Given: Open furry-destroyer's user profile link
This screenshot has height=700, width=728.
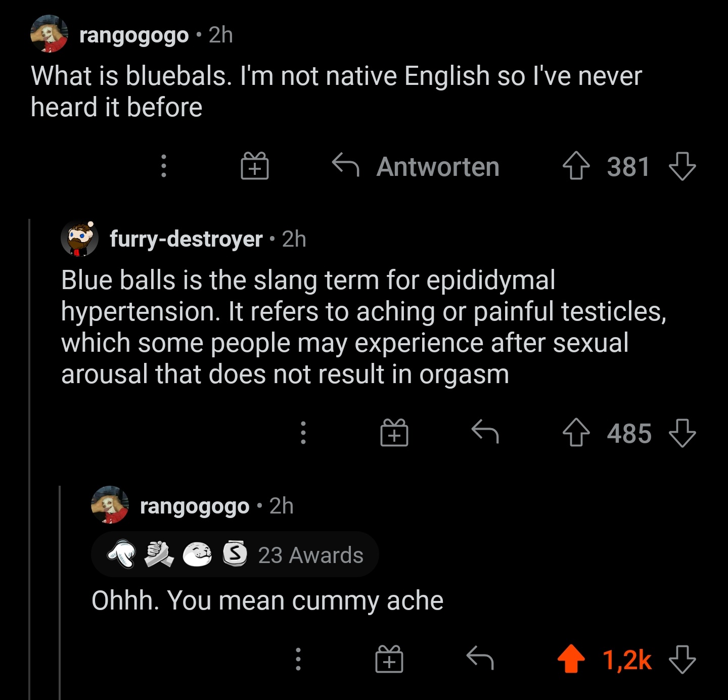Looking at the screenshot, I should tap(186, 239).
